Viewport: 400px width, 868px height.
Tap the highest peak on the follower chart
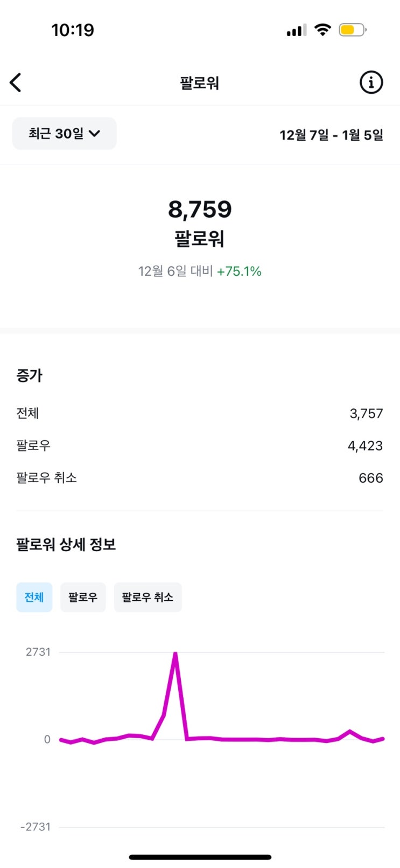[175, 654]
